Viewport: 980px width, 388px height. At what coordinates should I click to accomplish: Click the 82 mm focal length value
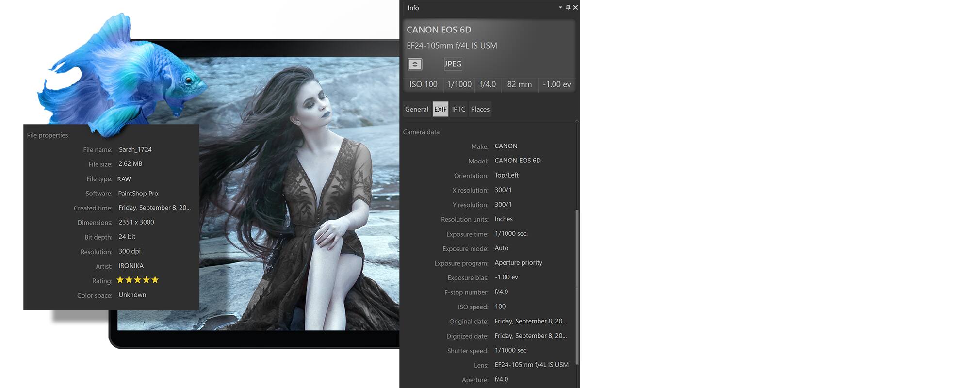(520, 84)
